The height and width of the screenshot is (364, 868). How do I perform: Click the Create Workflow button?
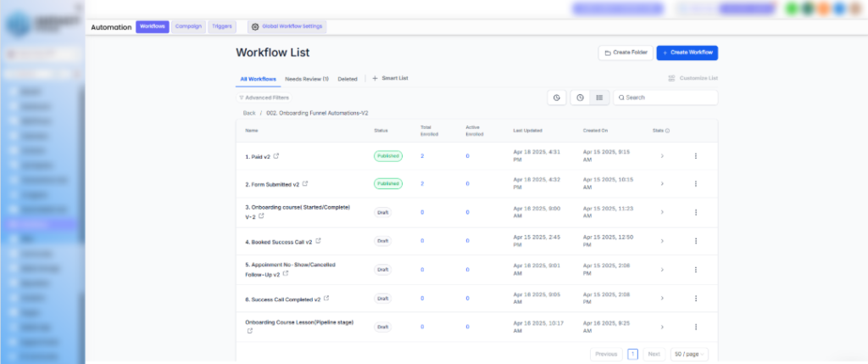point(687,53)
